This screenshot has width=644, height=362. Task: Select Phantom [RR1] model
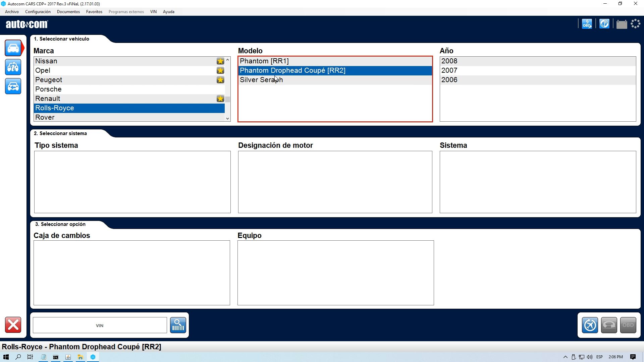[264, 61]
